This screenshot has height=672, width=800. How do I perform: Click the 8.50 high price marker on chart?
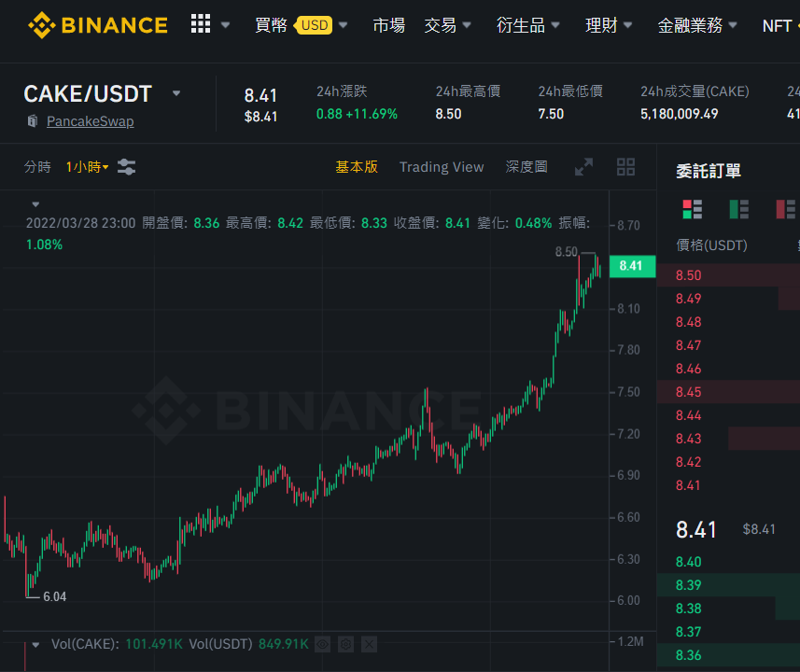click(567, 252)
